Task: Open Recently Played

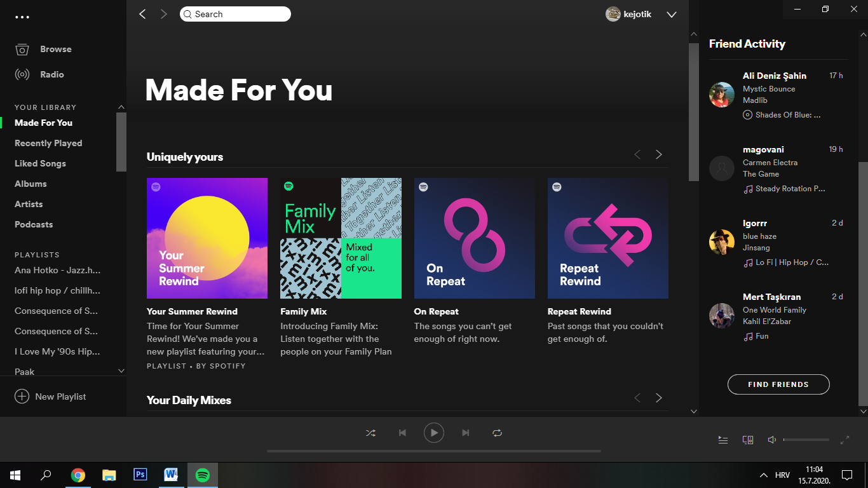Action: click(x=48, y=143)
